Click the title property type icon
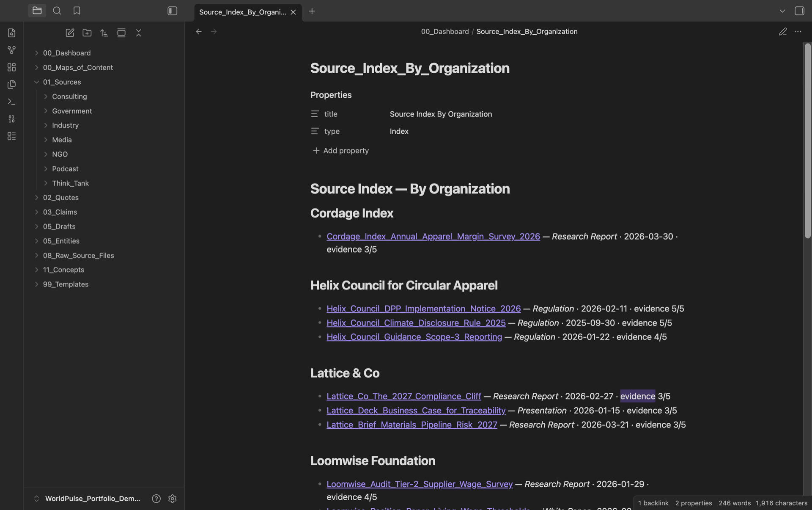Image resolution: width=812 pixels, height=510 pixels. pyautogui.click(x=315, y=114)
